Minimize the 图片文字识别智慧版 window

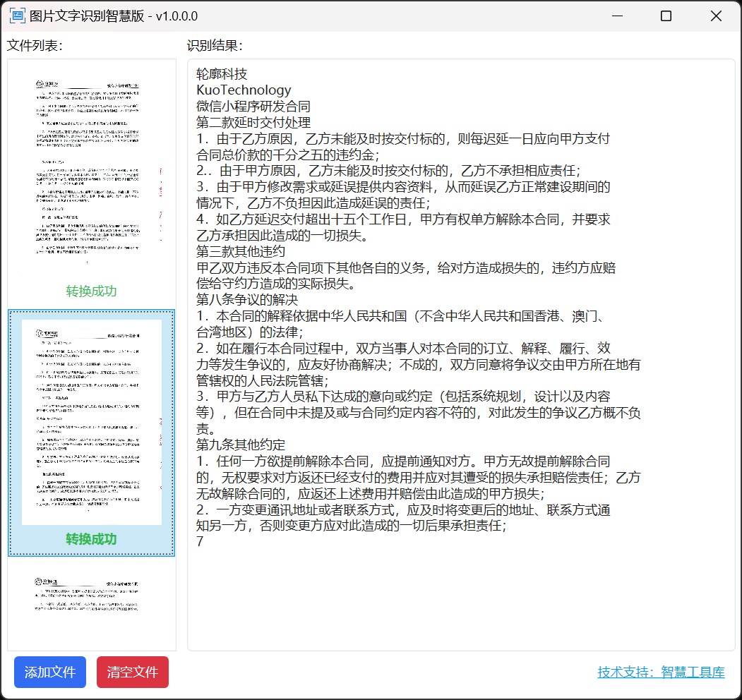tap(617, 16)
